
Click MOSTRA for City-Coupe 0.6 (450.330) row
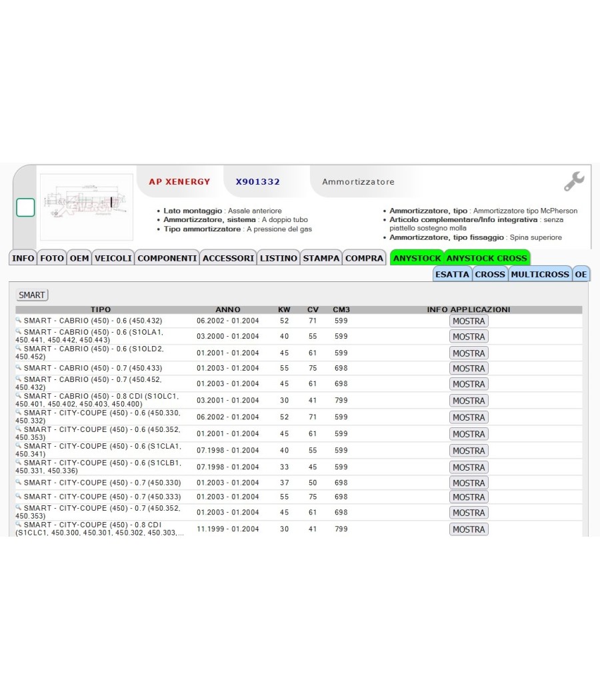coord(469,417)
